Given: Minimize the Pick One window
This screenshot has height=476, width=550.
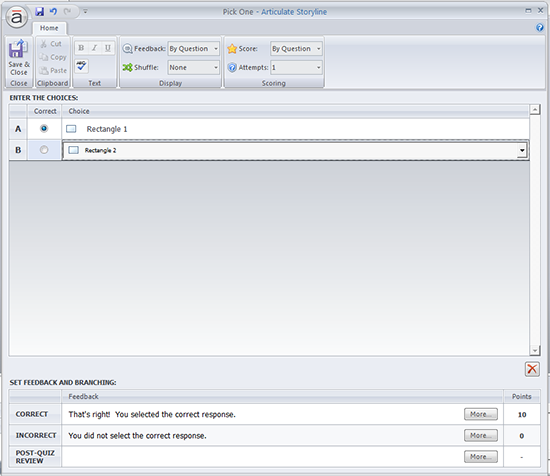Looking at the screenshot, I should coord(528,11).
